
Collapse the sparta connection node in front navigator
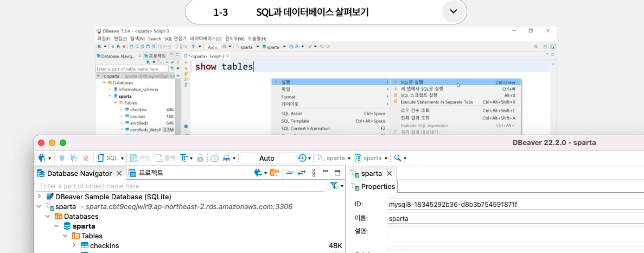click(40, 207)
